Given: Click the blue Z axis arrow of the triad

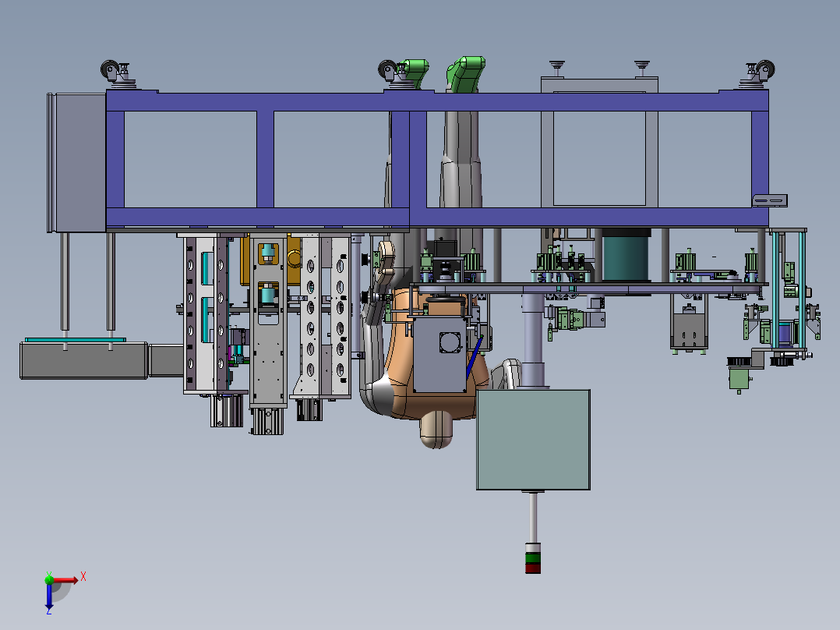Looking at the screenshot, I should pos(49,596).
